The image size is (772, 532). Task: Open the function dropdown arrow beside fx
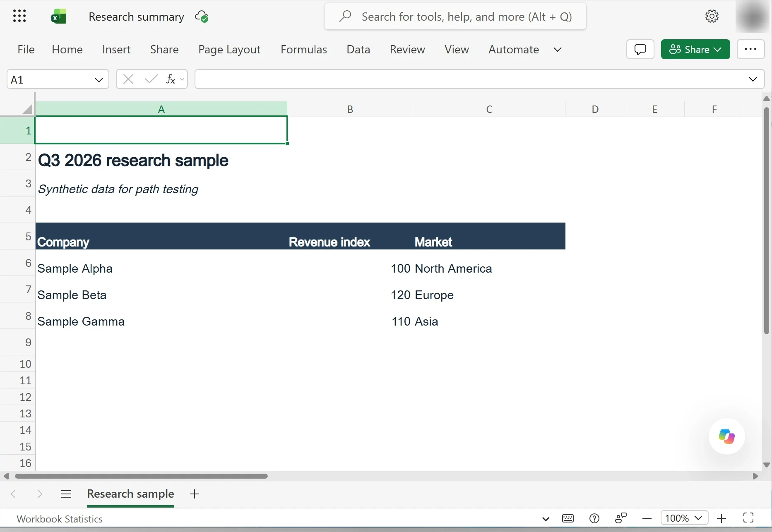point(182,79)
